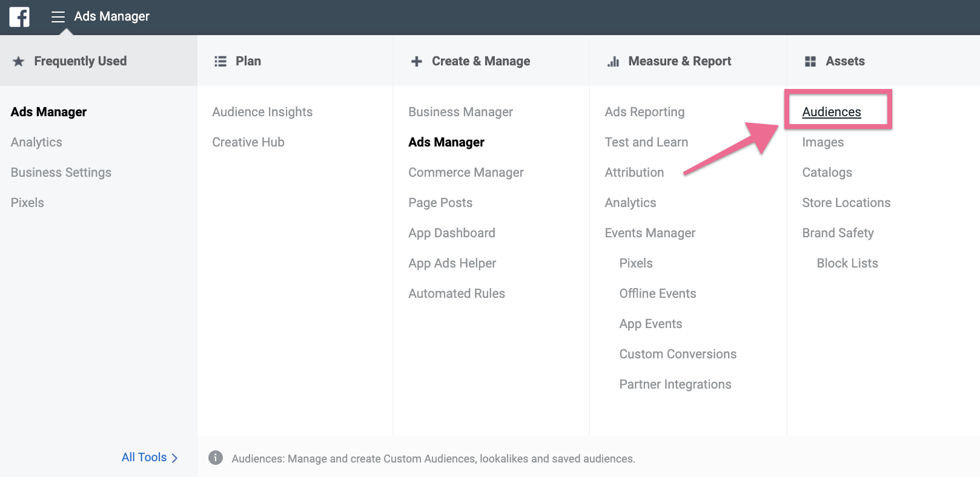The width and height of the screenshot is (980, 477).
Task: Expand All Tools chevron arrow
Action: tap(174, 458)
